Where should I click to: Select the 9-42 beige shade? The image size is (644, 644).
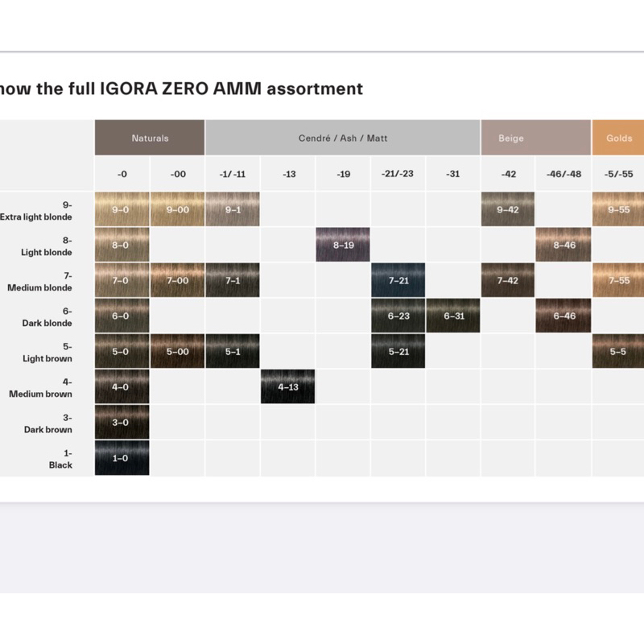pos(508,209)
